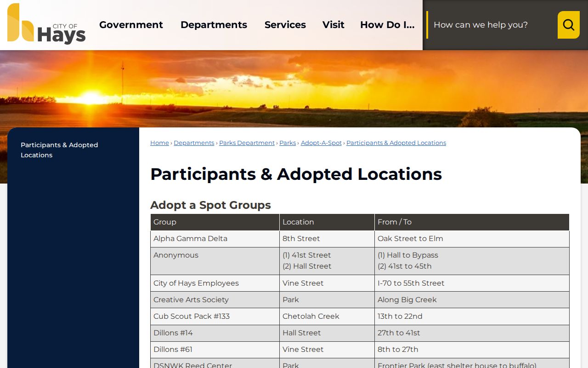Click the 'Adopt a Spot Groups' heading

pos(210,205)
